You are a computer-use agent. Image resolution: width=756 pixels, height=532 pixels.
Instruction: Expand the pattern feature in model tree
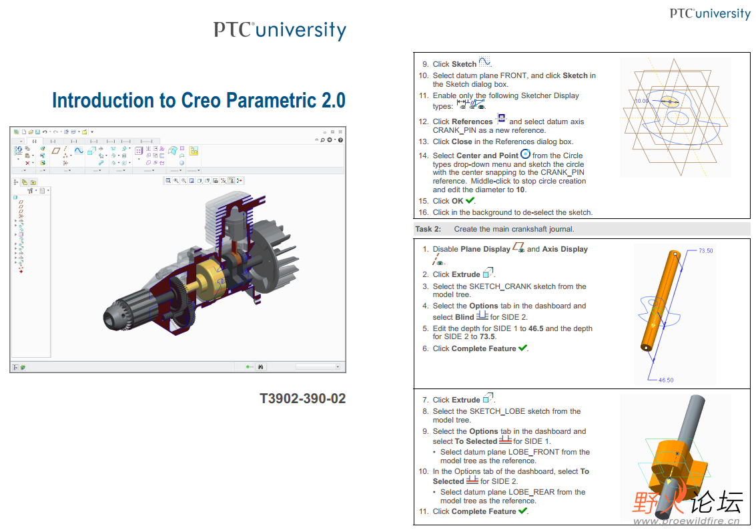pos(15,234)
